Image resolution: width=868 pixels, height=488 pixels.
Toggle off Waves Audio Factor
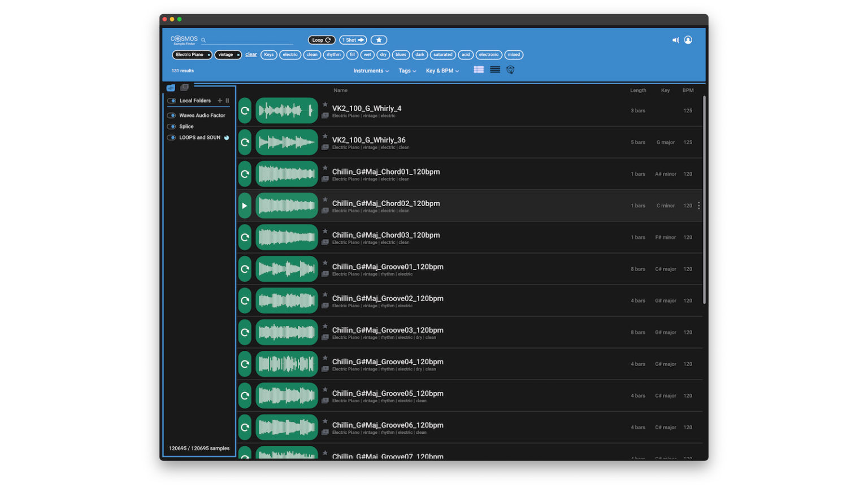[x=171, y=115]
